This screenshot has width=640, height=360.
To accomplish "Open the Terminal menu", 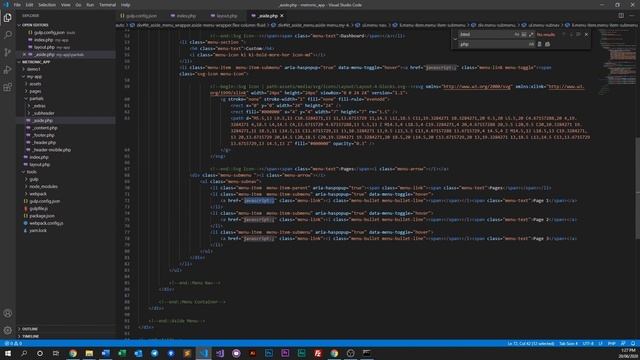I will [x=107, y=5].
